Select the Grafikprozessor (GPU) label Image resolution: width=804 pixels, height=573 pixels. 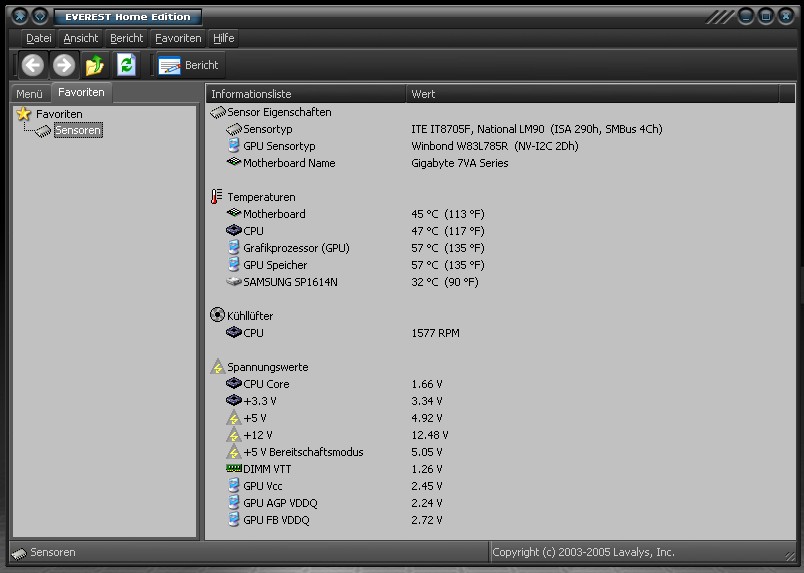(x=296, y=248)
